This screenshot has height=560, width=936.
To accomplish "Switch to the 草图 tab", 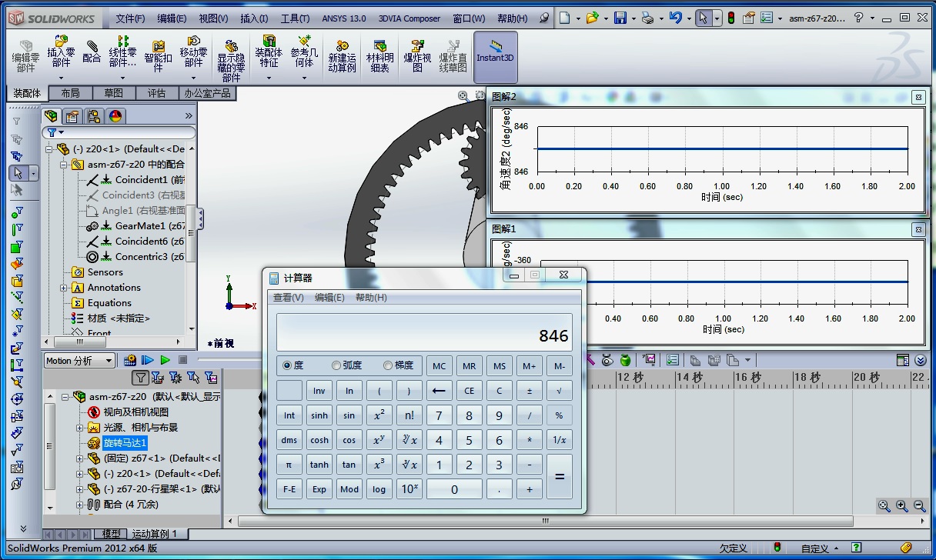I will [113, 93].
